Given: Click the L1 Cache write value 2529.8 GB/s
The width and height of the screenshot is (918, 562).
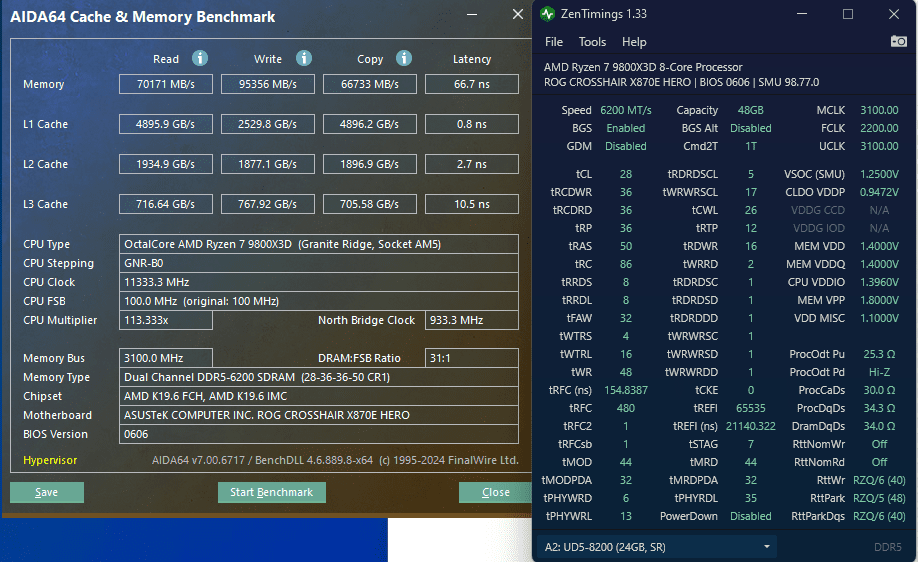Looking at the screenshot, I should coord(268,124).
